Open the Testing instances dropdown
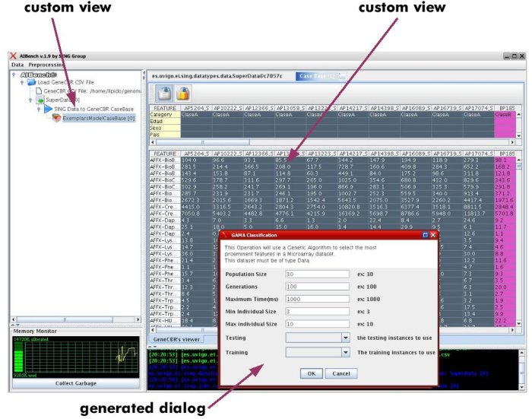The image size is (532, 419). pyautogui.click(x=345, y=338)
